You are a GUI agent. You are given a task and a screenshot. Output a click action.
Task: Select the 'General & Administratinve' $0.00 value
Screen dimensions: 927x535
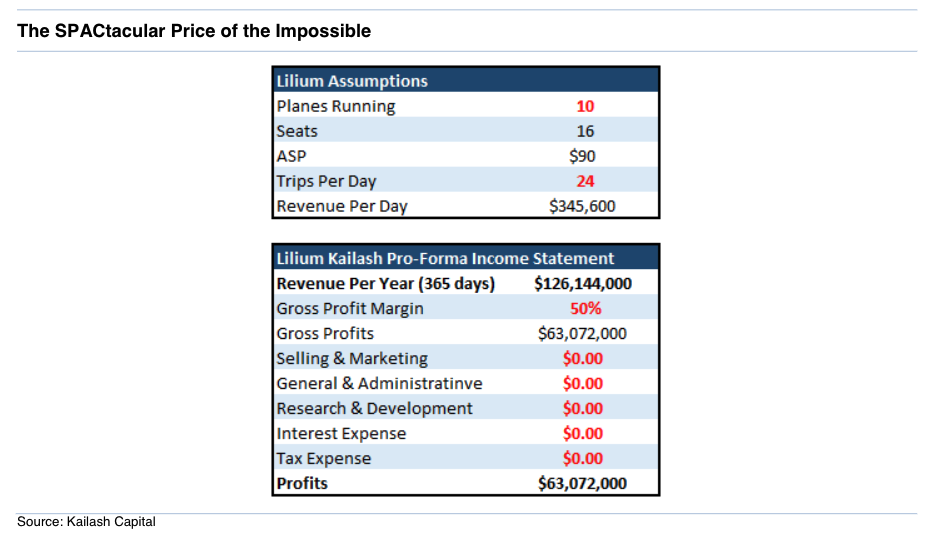pyautogui.click(x=582, y=383)
